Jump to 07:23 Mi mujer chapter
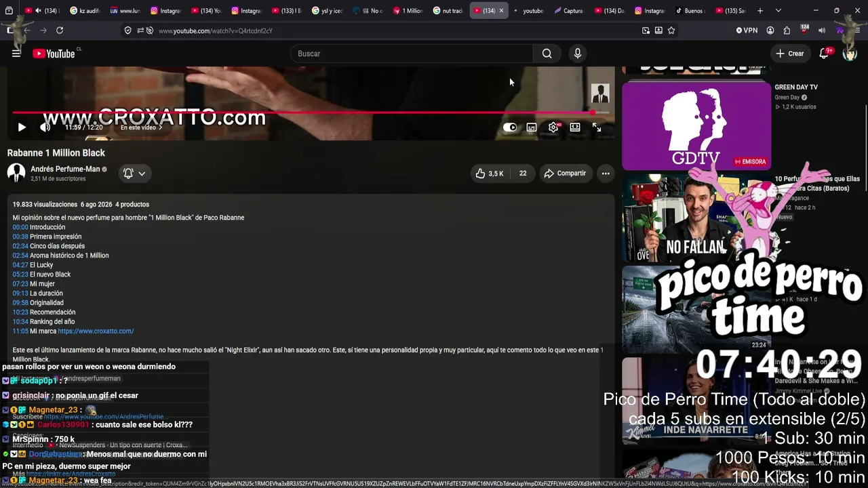868x488 pixels. tap(20, 284)
